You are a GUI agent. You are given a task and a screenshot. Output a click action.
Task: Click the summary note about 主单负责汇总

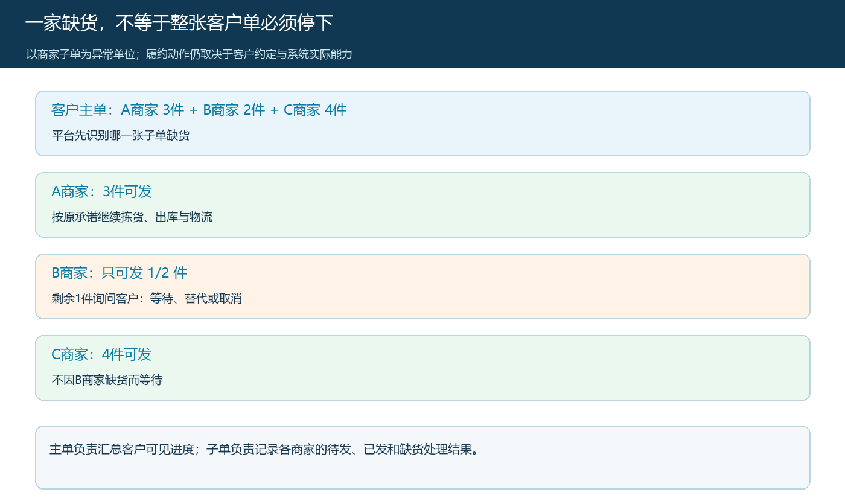264,450
